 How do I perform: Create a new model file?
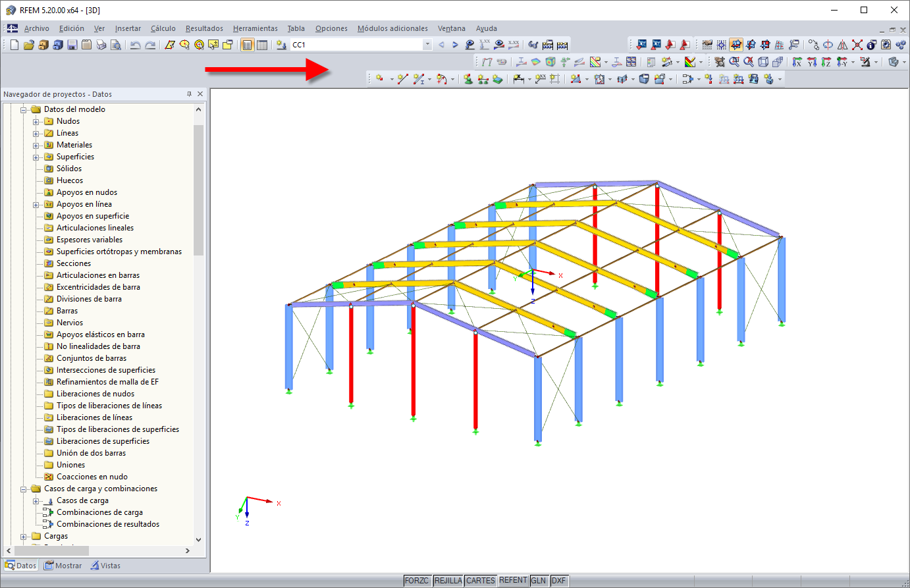14,45
